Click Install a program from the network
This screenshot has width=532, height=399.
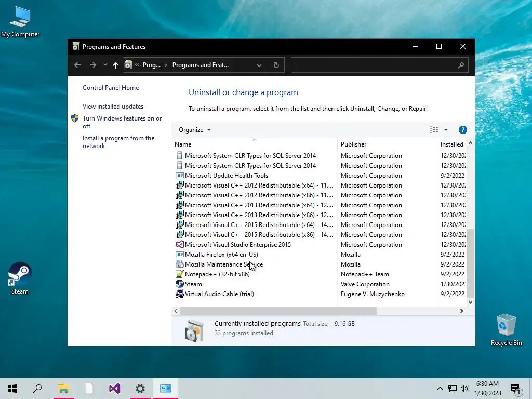(x=118, y=142)
